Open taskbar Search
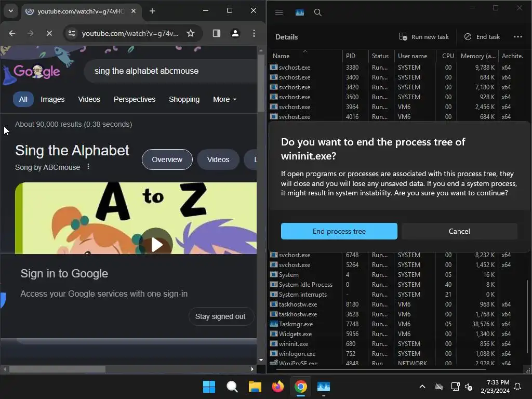532x399 pixels. pyautogui.click(x=232, y=387)
